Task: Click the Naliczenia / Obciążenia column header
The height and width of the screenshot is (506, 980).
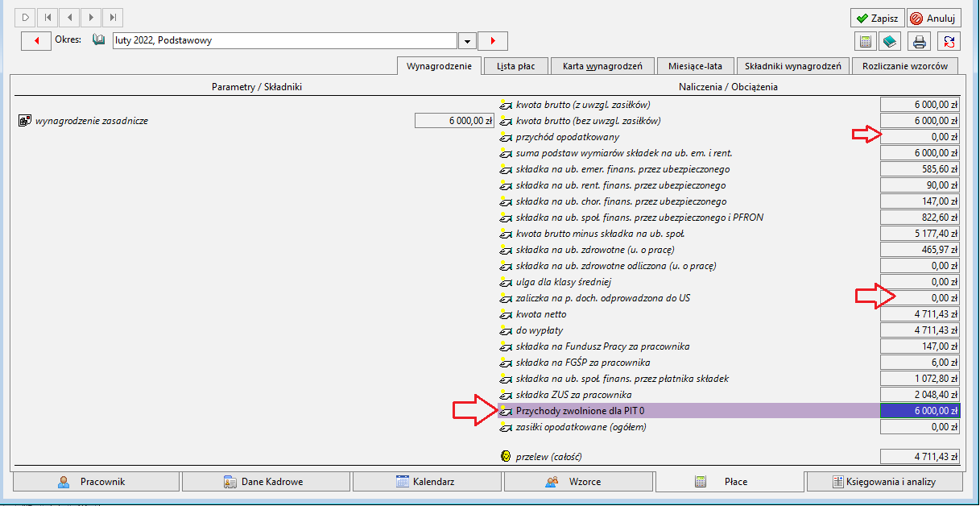Action: click(x=728, y=86)
